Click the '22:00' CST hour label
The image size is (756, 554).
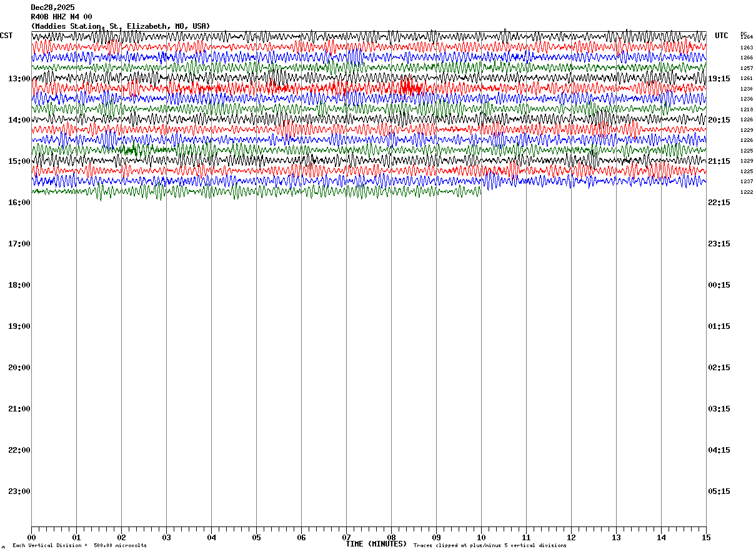pyautogui.click(x=19, y=450)
